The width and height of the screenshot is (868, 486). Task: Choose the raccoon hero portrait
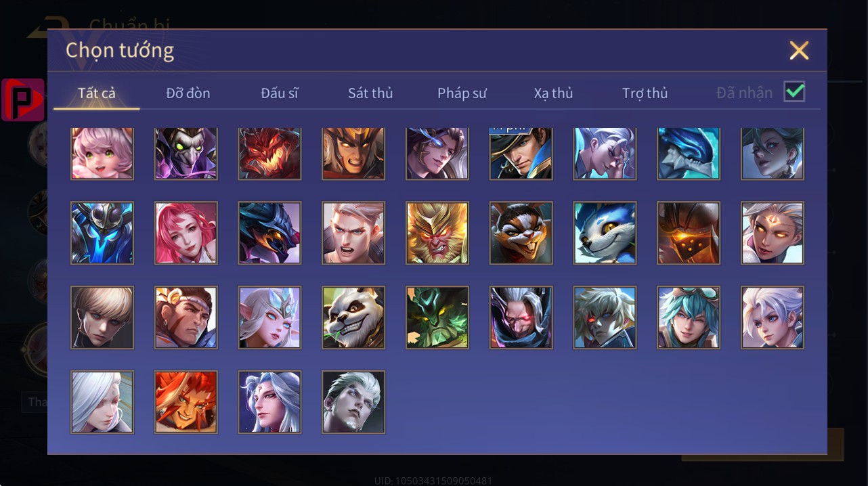(x=521, y=233)
